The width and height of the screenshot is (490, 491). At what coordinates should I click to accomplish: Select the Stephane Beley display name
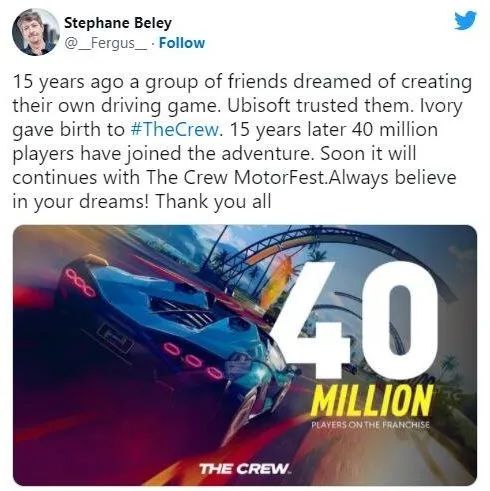(x=118, y=23)
